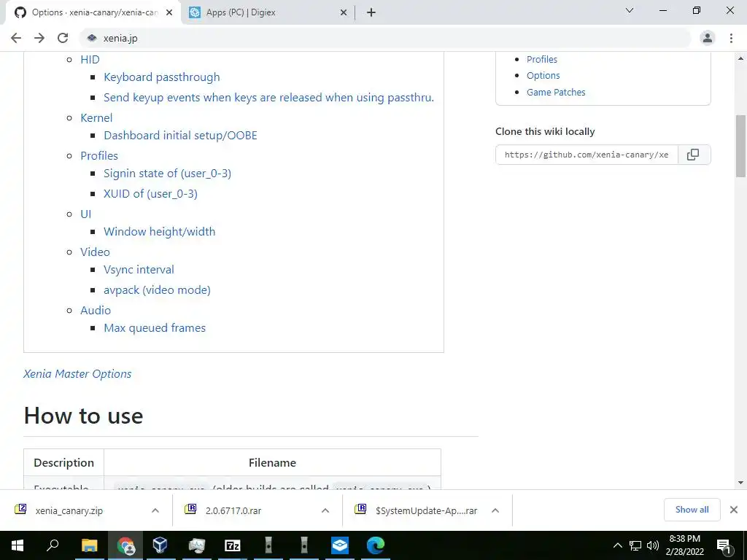
Task: Open Chrome three-dot settings menu
Action: pyautogui.click(x=731, y=38)
